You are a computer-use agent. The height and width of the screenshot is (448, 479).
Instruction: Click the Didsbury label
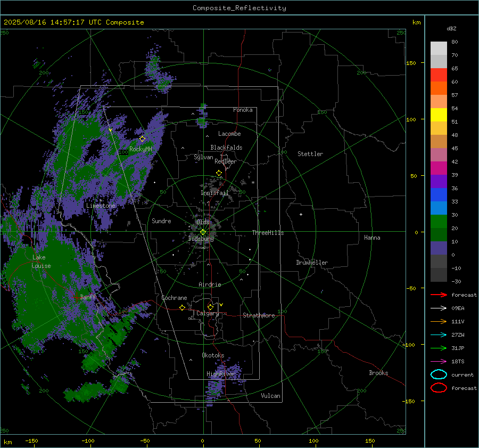[x=201, y=239]
